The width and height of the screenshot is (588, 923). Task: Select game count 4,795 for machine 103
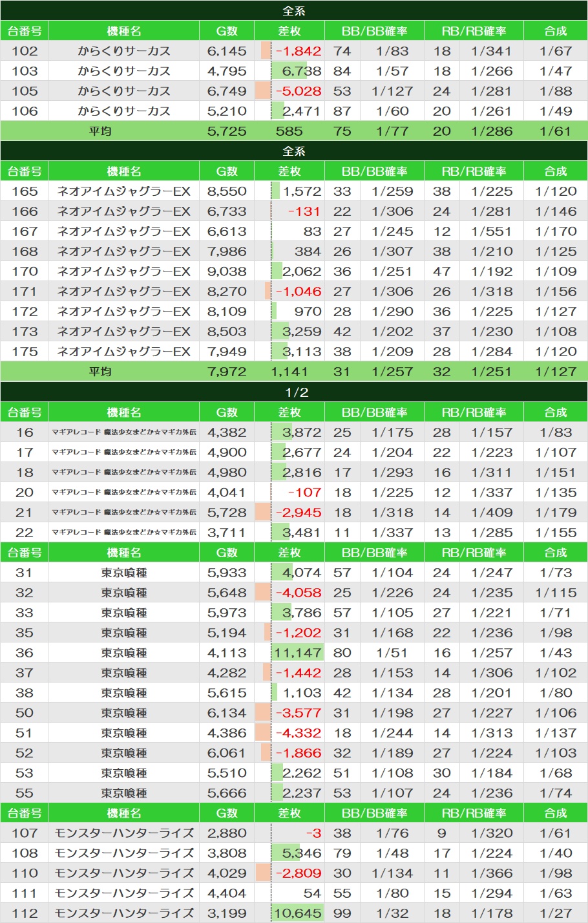click(x=227, y=71)
